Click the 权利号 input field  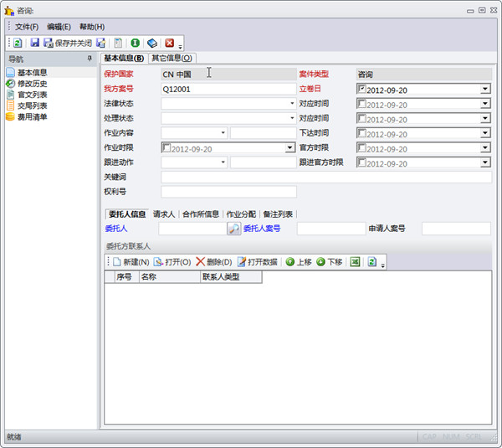click(228, 192)
